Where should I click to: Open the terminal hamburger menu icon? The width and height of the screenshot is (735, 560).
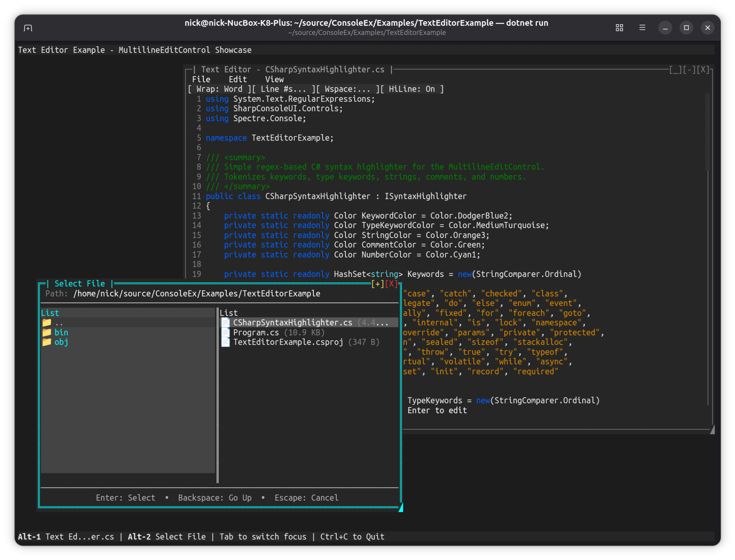(x=642, y=28)
